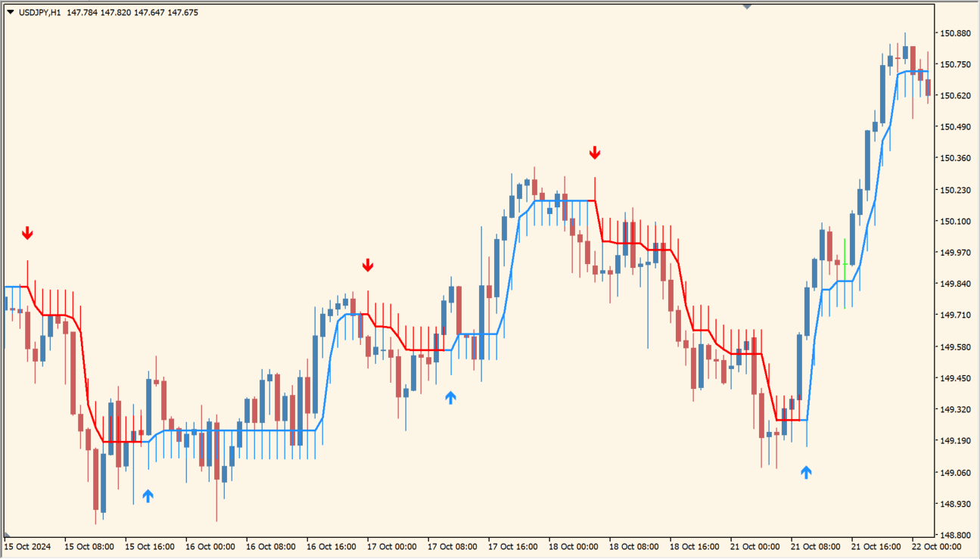
Task: Click the open price value 147.784
Action: [x=81, y=12]
